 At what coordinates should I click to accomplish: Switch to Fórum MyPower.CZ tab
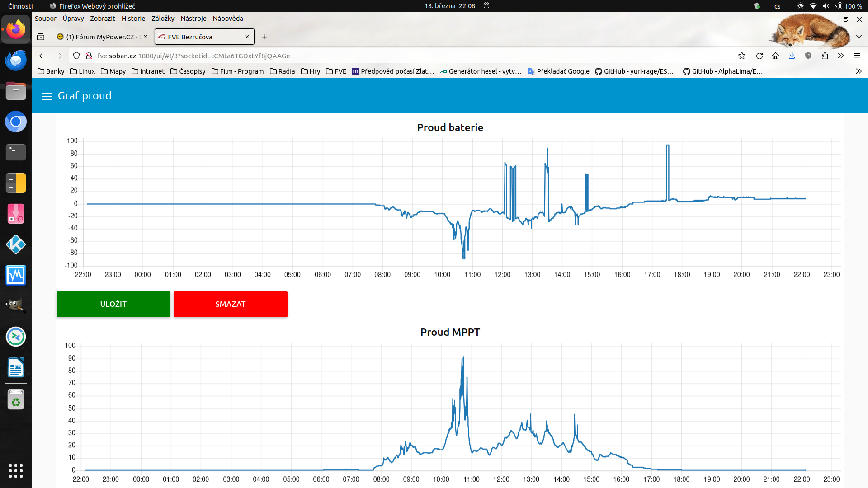(99, 37)
